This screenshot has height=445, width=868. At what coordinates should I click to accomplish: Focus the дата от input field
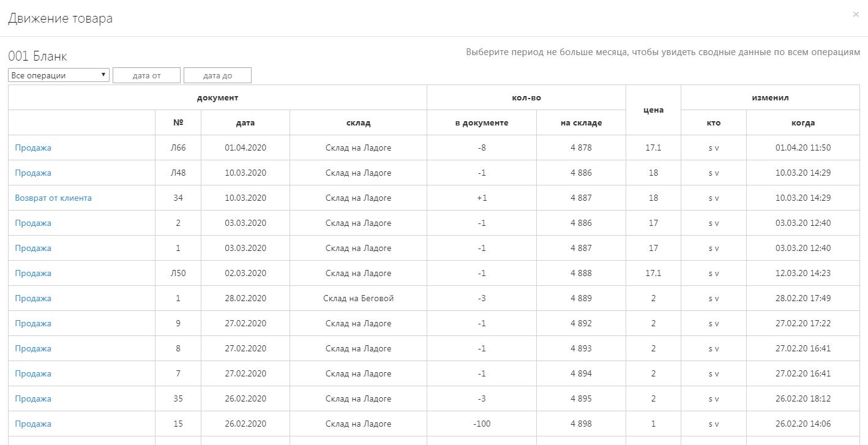[147, 75]
